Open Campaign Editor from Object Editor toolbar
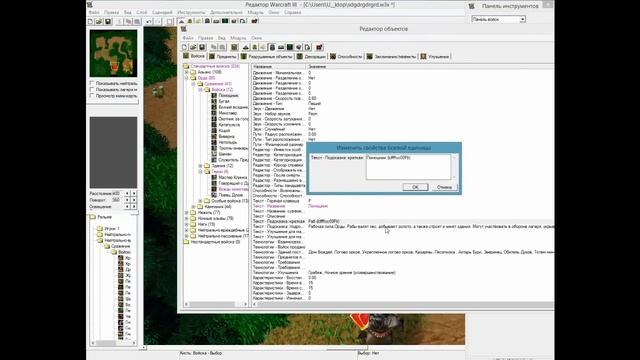This screenshot has height=360, width=640. point(281,47)
